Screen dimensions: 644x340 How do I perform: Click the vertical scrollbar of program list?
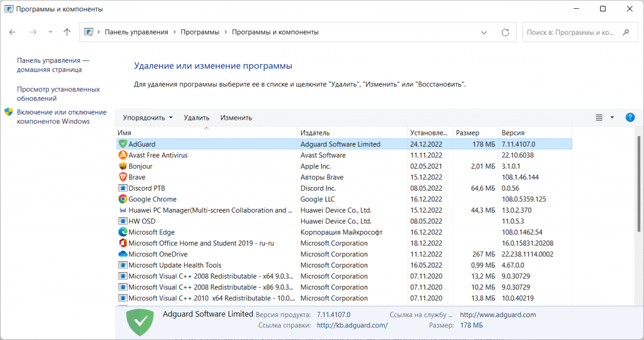coord(639,184)
